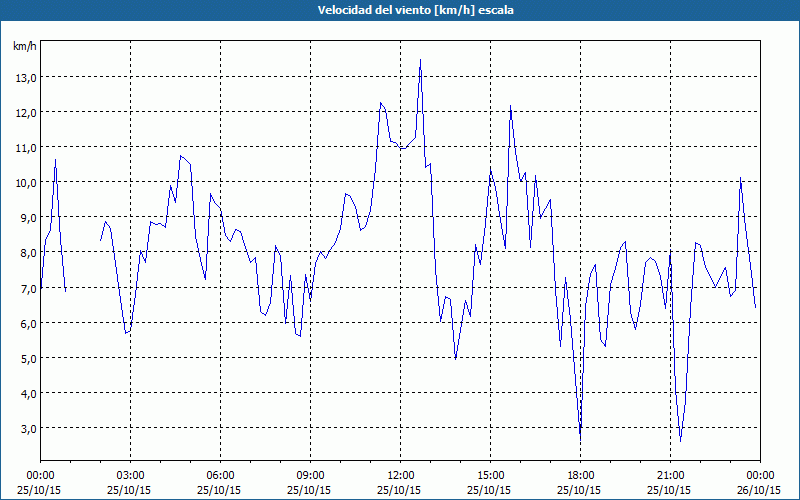Image resolution: width=800 pixels, height=500 pixels.
Task: Click the 11,0 y-axis value
Action: coord(26,148)
